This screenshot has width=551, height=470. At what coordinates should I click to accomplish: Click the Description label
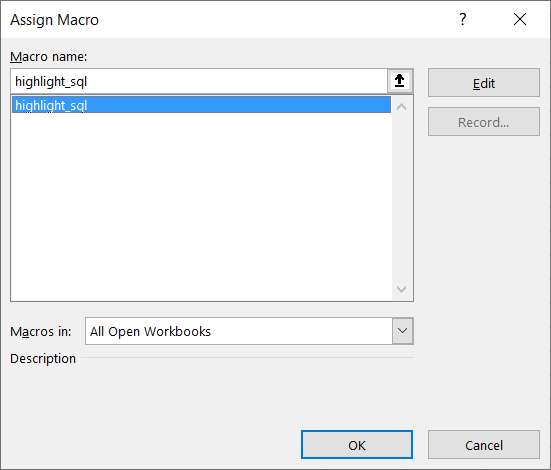pos(43,359)
